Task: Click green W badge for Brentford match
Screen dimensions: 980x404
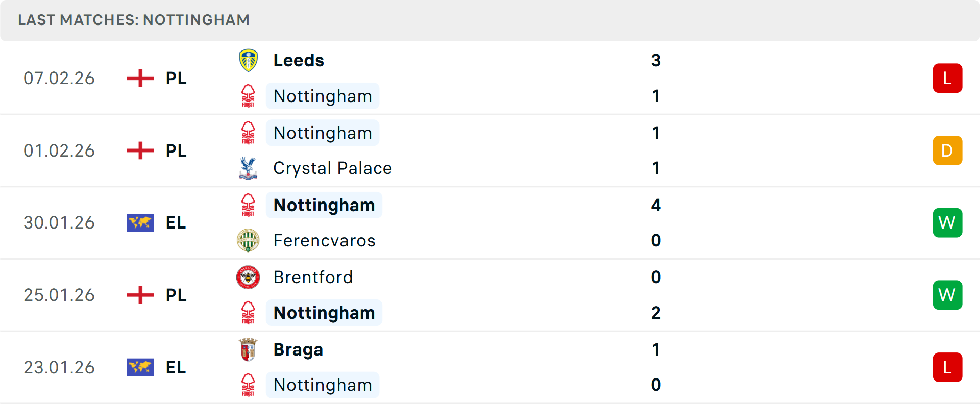Action: [947, 295]
